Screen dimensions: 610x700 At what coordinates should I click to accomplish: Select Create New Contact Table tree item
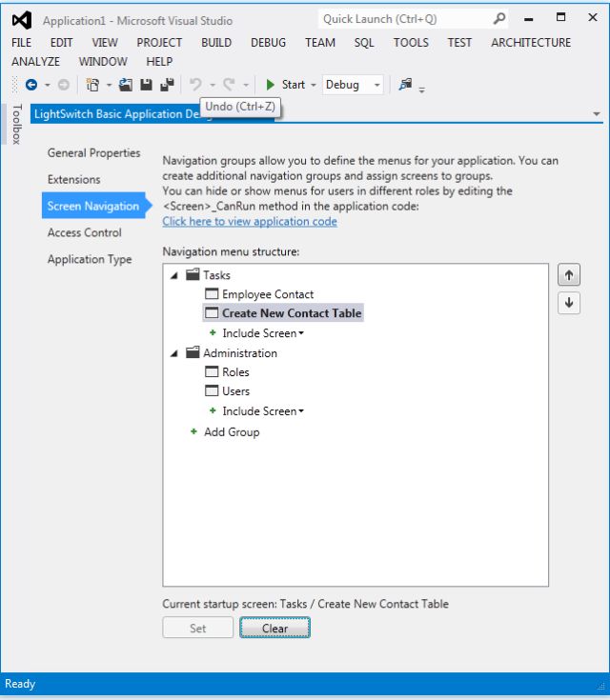pos(283,313)
